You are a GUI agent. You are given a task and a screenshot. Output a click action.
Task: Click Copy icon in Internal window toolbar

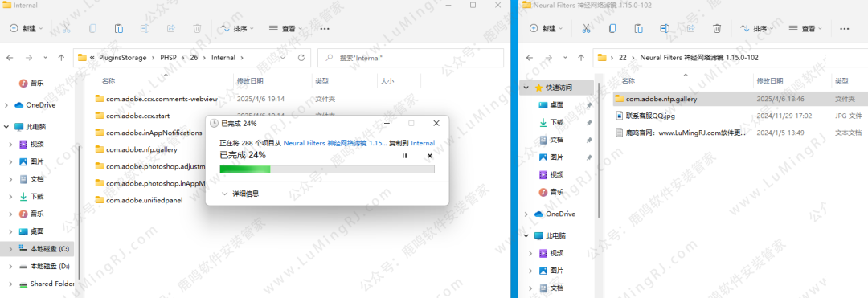coord(92,28)
